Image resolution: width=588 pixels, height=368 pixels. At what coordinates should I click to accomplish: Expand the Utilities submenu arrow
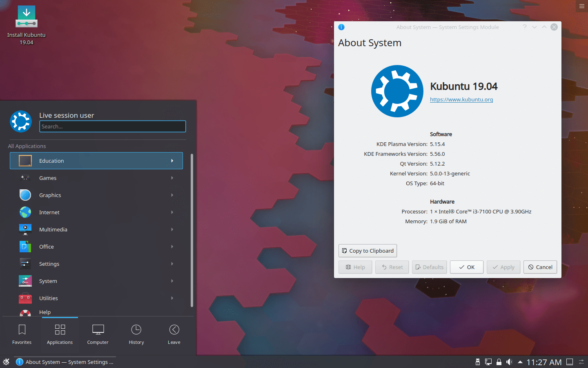(x=172, y=298)
